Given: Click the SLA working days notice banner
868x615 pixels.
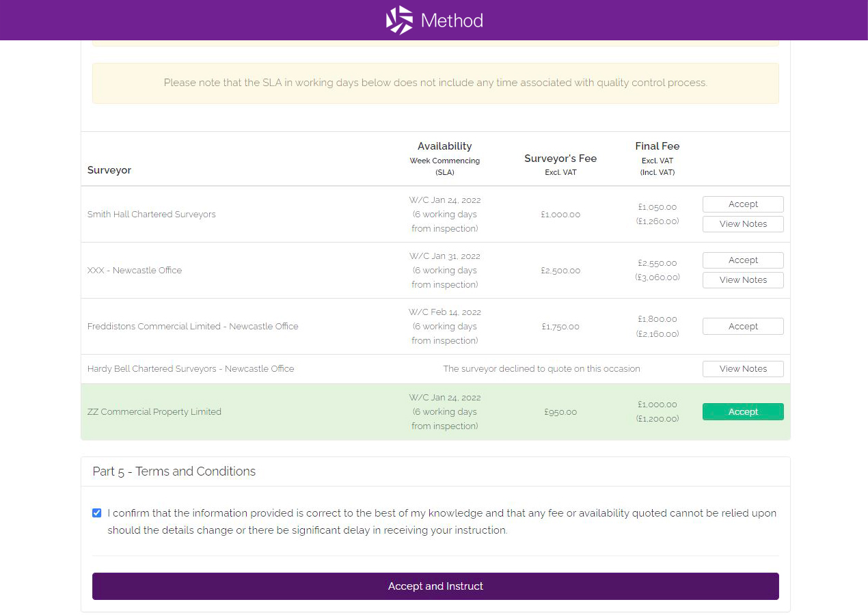Looking at the screenshot, I should [x=435, y=83].
